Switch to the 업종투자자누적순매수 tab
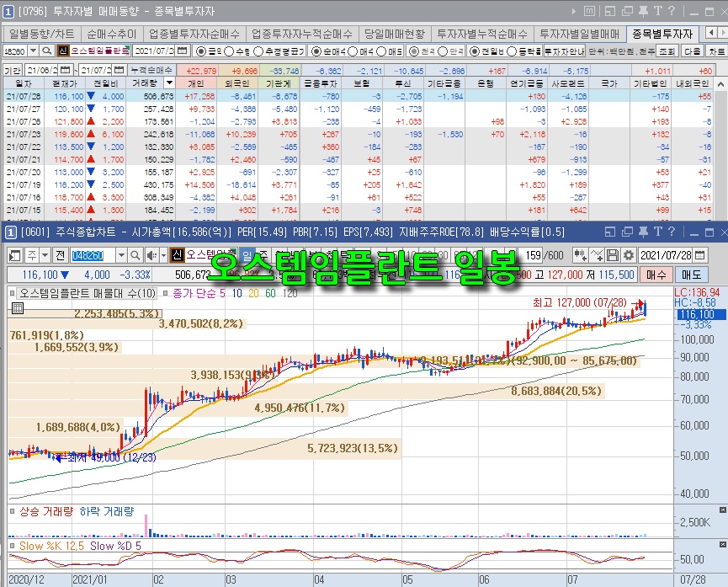The height and width of the screenshot is (587, 728). [x=302, y=34]
